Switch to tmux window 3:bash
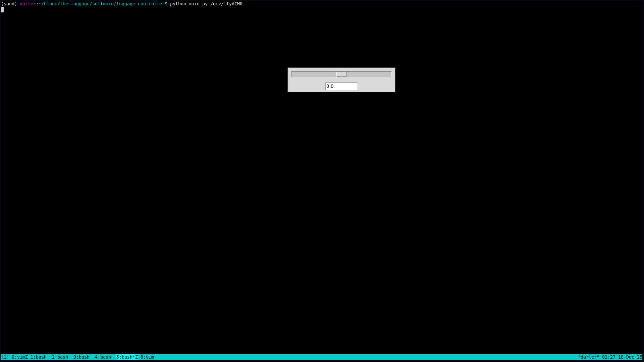This screenshot has width=644, height=362. (x=82, y=357)
